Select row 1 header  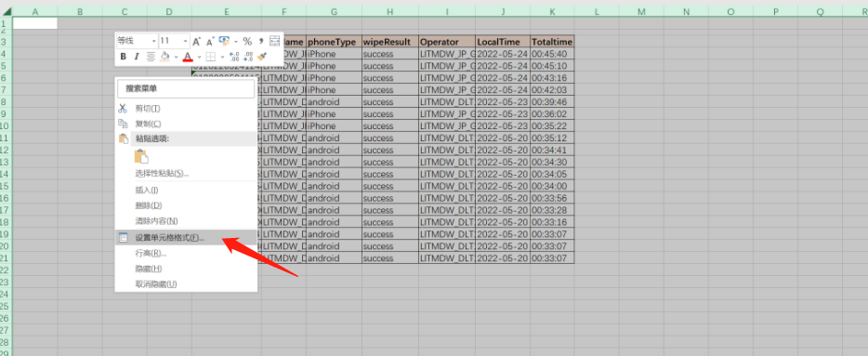[x=6, y=23]
